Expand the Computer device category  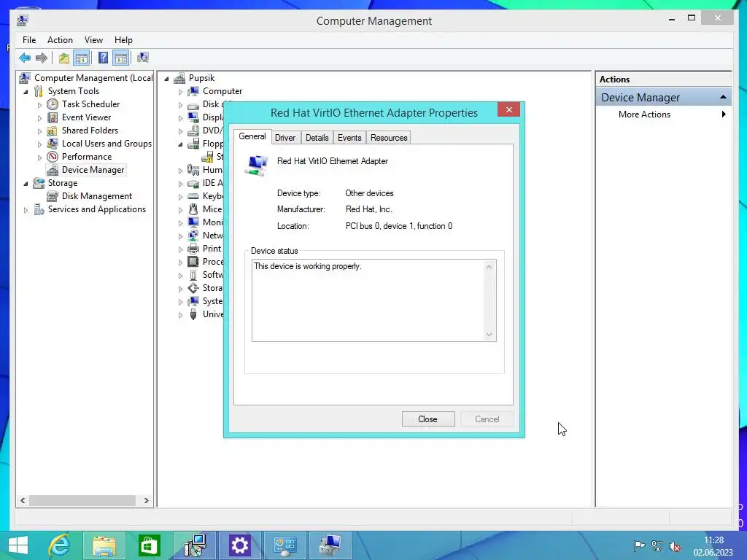tap(180, 91)
